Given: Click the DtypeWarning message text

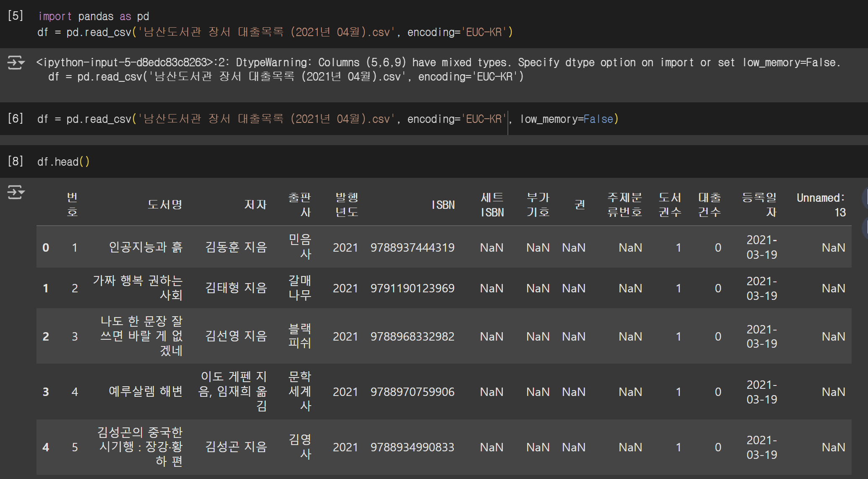Looking at the screenshot, I should [438, 62].
